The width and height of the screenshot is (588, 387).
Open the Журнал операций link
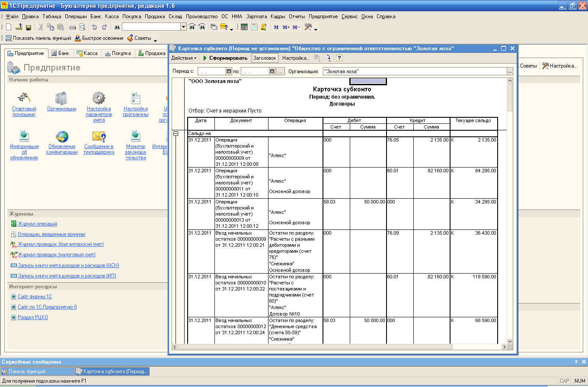click(x=37, y=224)
